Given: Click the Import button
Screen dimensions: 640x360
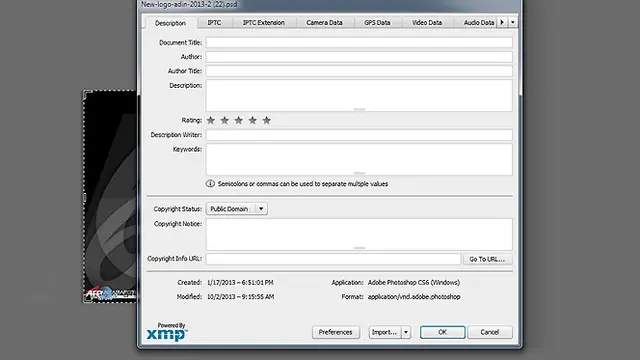Looking at the screenshot, I should 384,332.
